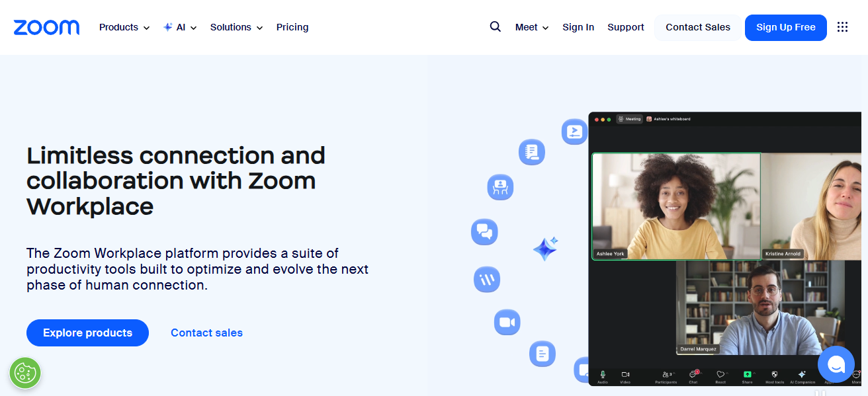Screen dimensions: 868x396
Task: Click the Video camera icon in meeting toolbar
Action: [625, 374]
